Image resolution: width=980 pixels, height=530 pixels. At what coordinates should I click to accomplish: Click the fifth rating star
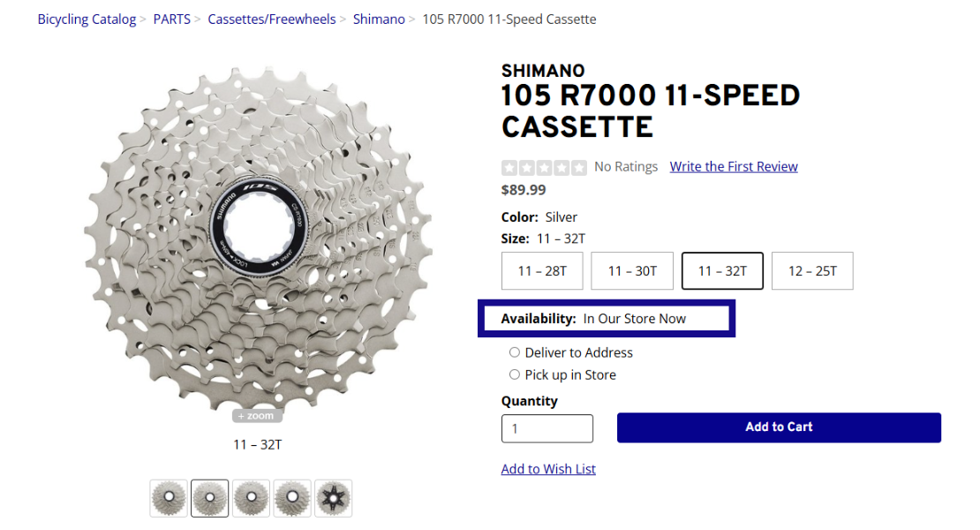click(575, 167)
